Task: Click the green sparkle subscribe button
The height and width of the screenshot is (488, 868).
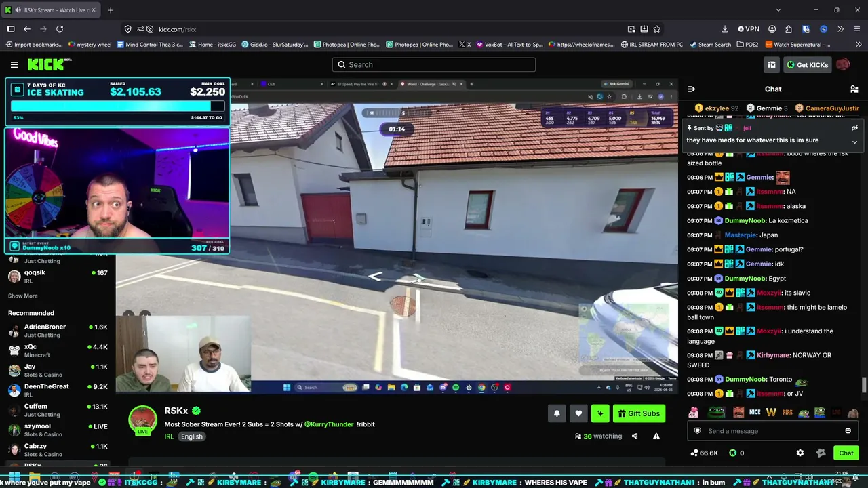Action: click(600, 413)
